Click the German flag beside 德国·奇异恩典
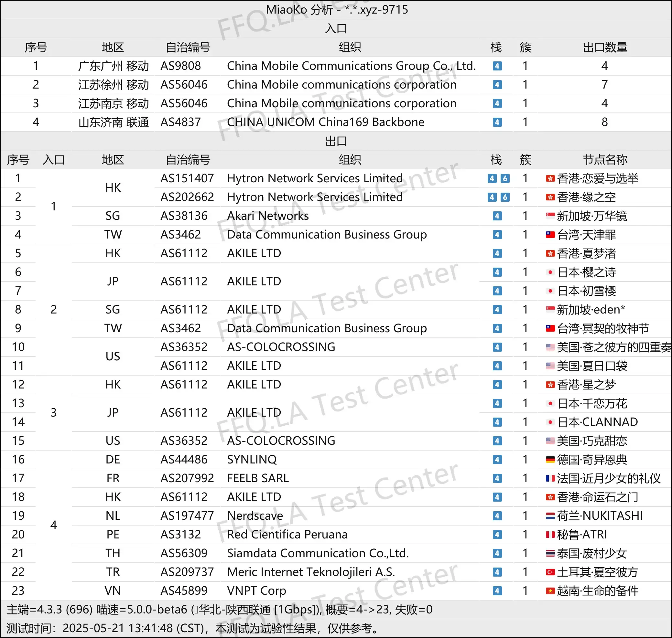 click(550, 460)
